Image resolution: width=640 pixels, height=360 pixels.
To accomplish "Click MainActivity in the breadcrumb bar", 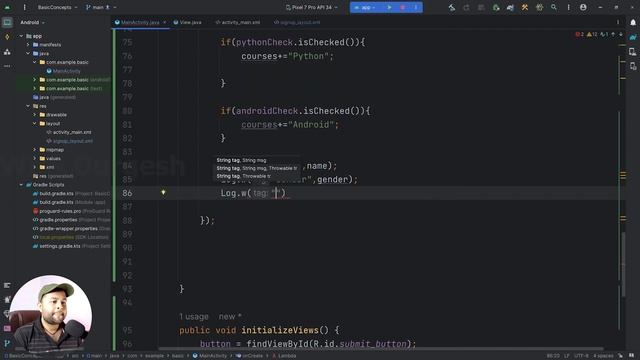I will (210, 356).
